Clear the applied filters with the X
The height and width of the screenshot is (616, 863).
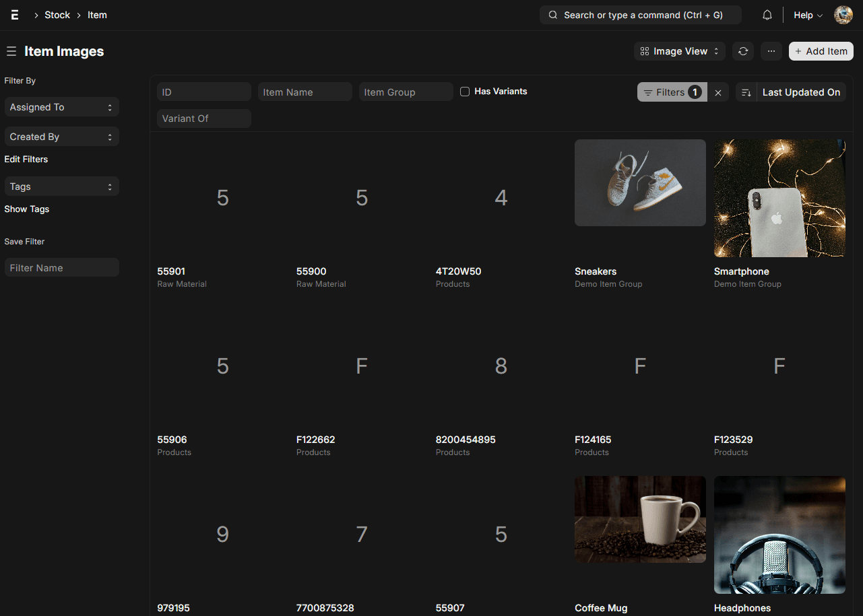(x=718, y=92)
